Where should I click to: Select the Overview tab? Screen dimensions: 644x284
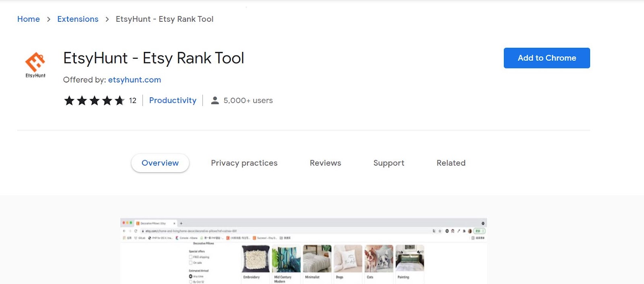[x=160, y=163]
